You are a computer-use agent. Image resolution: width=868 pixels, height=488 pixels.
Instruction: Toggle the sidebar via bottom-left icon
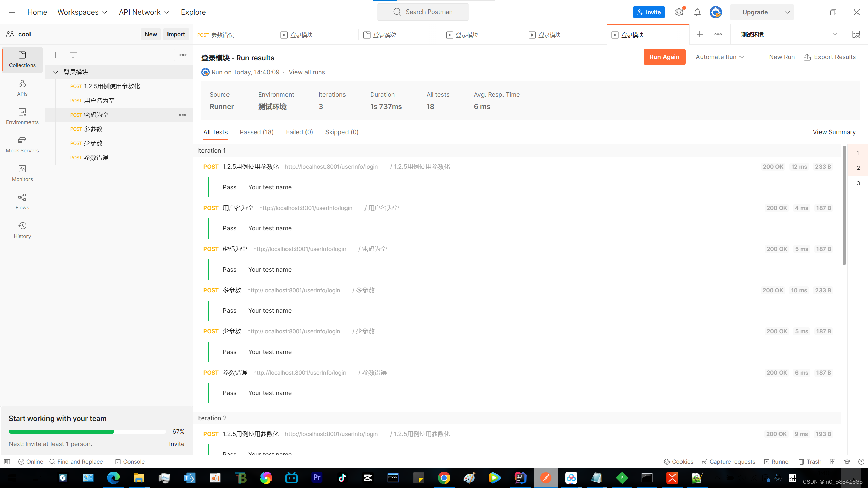coord(7,462)
